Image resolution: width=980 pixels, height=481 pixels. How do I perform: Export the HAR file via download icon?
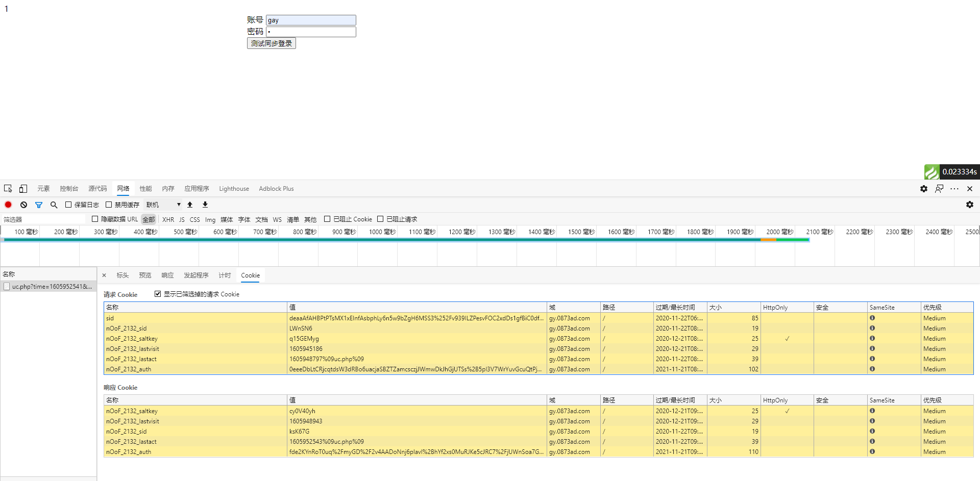[x=205, y=204]
